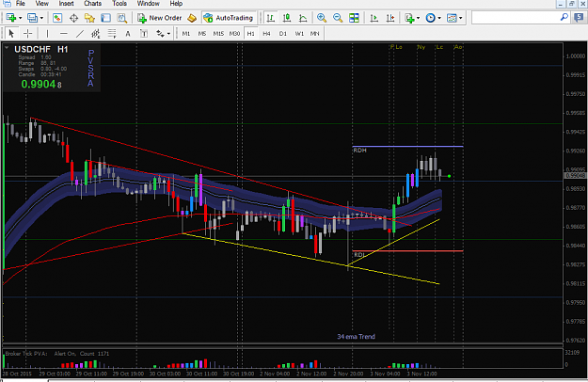Viewport: 588px width, 382px height.
Task: Switch to the D1 daily timeframe
Action: pyautogui.click(x=283, y=34)
